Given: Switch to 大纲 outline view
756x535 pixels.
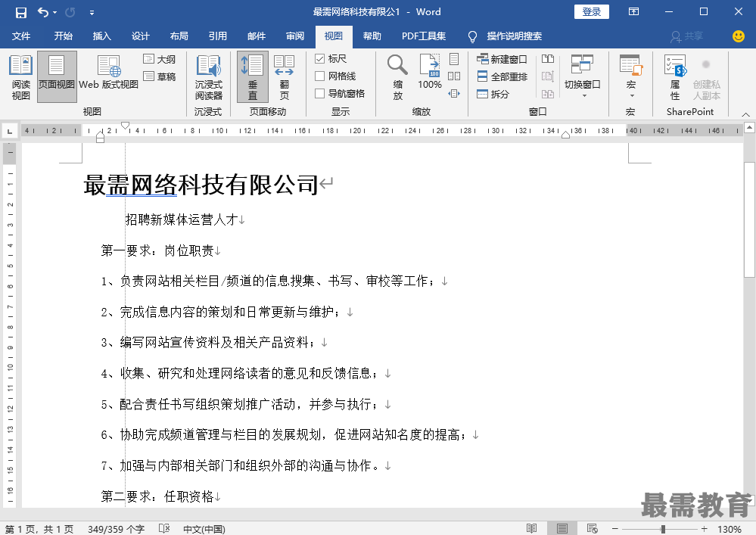Looking at the screenshot, I should 159,59.
